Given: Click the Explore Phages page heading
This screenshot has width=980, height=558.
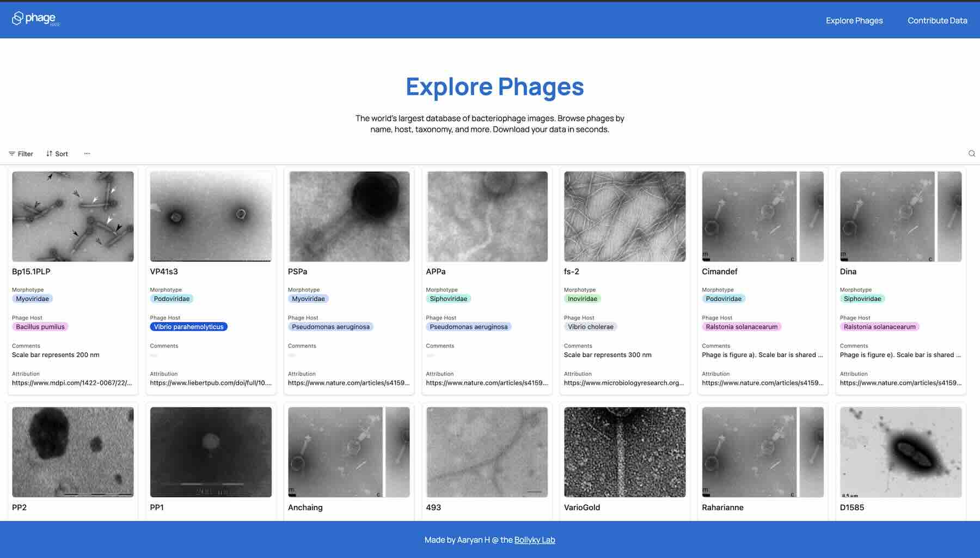Looking at the screenshot, I should pos(495,87).
